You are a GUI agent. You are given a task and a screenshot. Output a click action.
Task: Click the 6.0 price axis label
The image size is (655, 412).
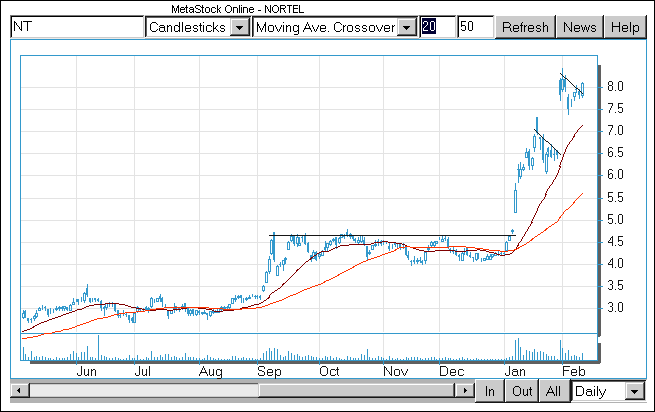[x=615, y=175]
